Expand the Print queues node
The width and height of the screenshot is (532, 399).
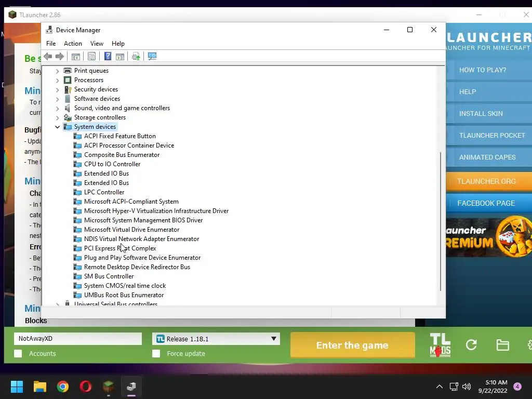tap(57, 71)
